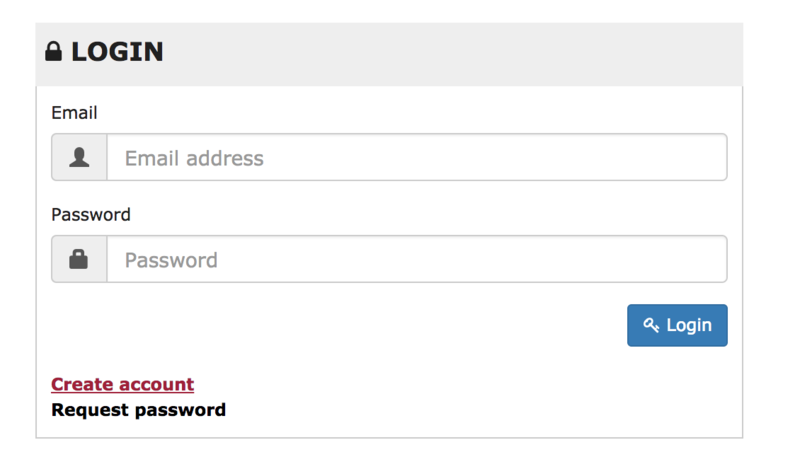Viewport: 800px width, 457px height.
Task: Click the word "Login" on the blue button
Action: tap(689, 325)
